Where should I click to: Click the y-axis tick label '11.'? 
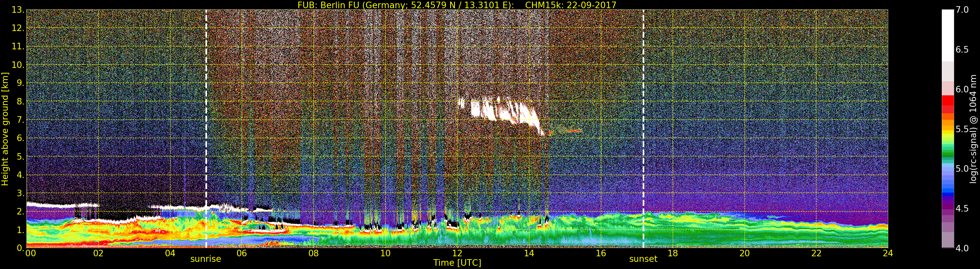18,46
